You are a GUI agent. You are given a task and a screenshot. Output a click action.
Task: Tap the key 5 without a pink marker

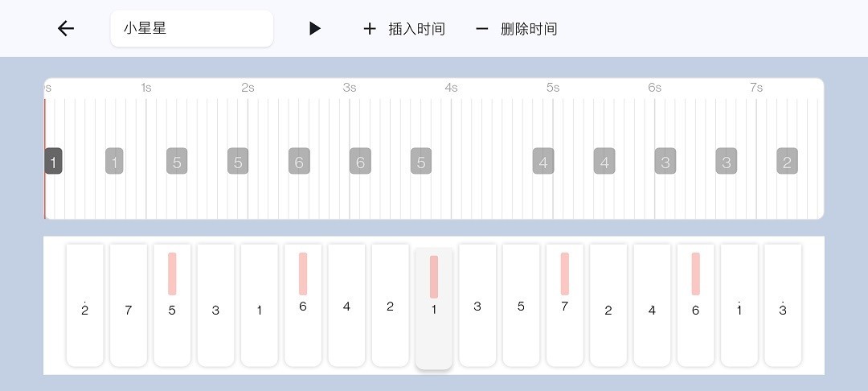[521, 306]
